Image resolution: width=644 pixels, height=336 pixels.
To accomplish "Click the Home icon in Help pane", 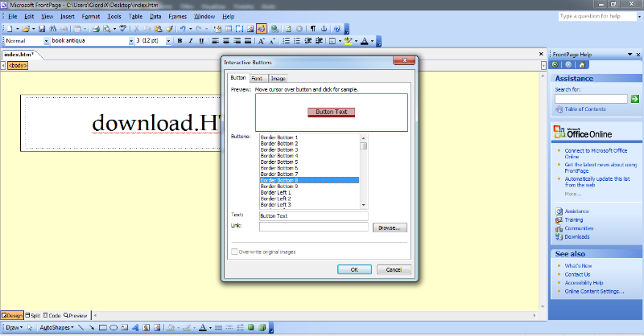I will [x=582, y=64].
